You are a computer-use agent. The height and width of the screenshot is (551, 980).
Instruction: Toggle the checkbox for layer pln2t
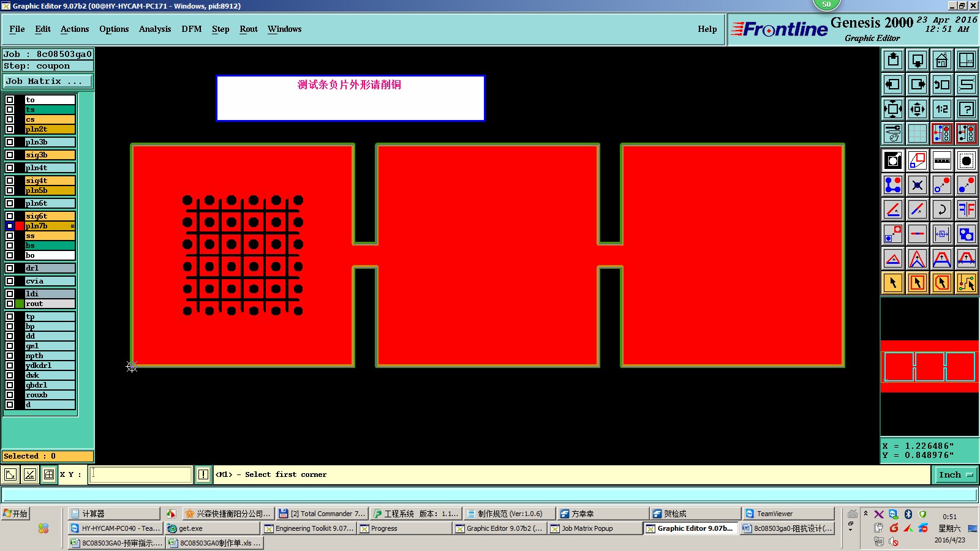pos(10,129)
